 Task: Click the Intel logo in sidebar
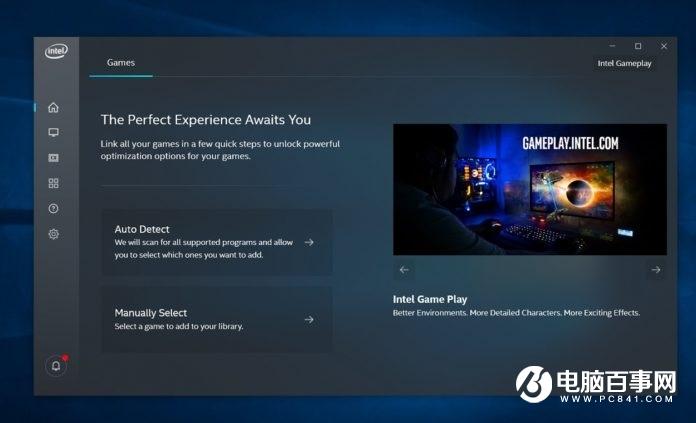pyautogui.click(x=56, y=51)
